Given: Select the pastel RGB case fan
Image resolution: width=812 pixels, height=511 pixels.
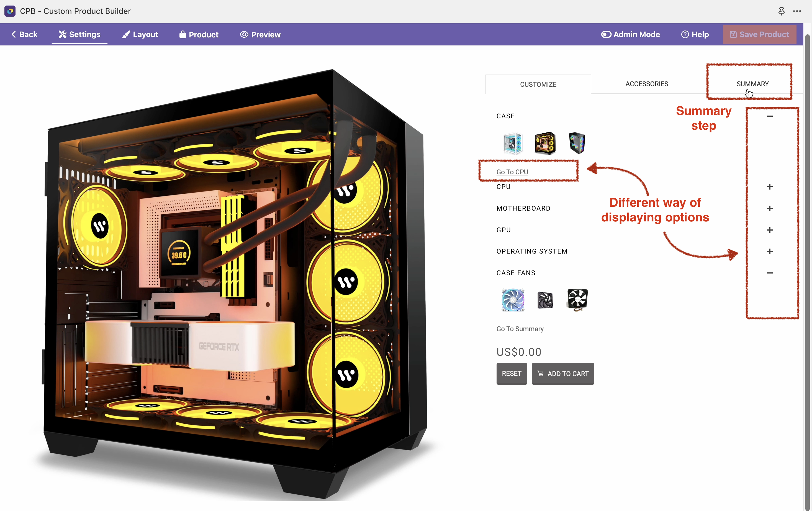Looking at the screenshot, I should 513,300.
